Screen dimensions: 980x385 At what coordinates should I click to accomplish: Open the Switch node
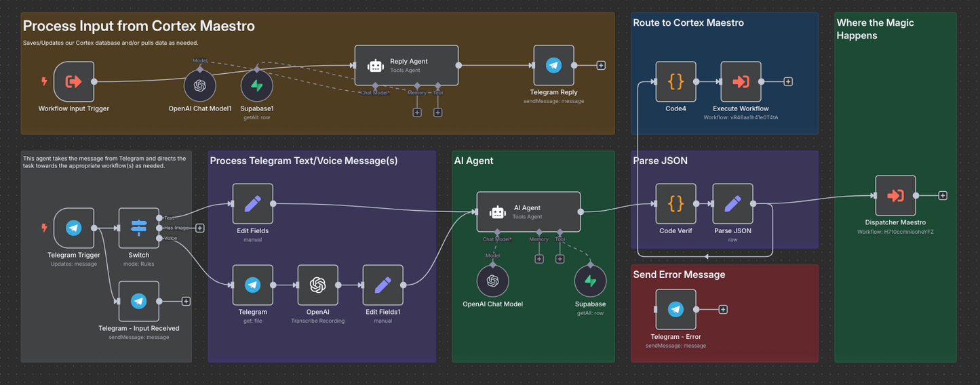click(x=138, y=228)
